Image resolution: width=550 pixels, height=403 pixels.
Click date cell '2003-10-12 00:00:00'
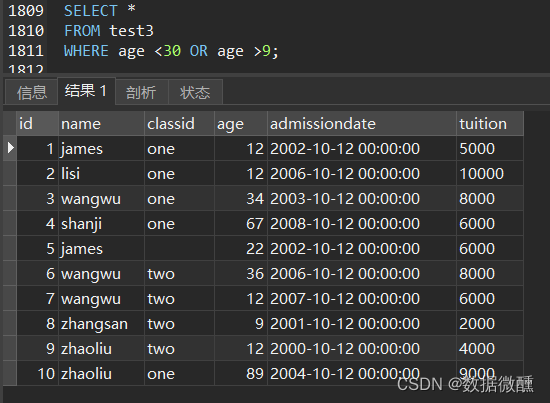pos(362,199)
